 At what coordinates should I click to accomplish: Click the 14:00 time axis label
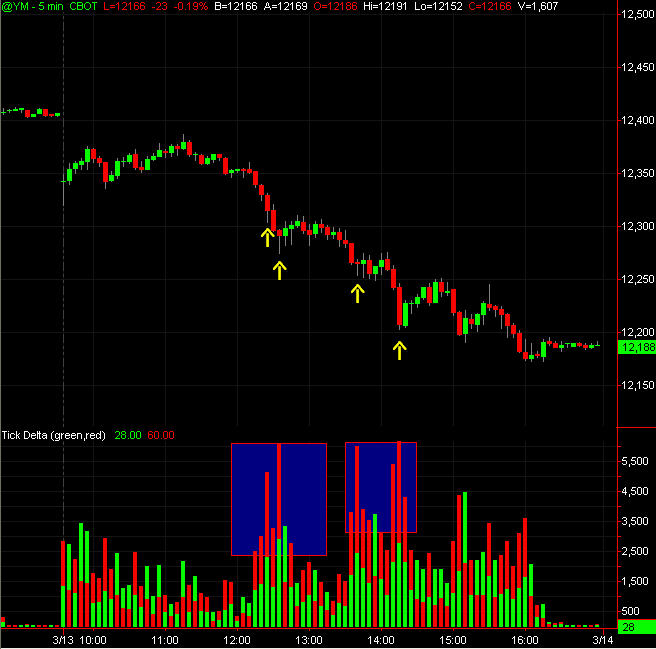[x=381, y=640]
